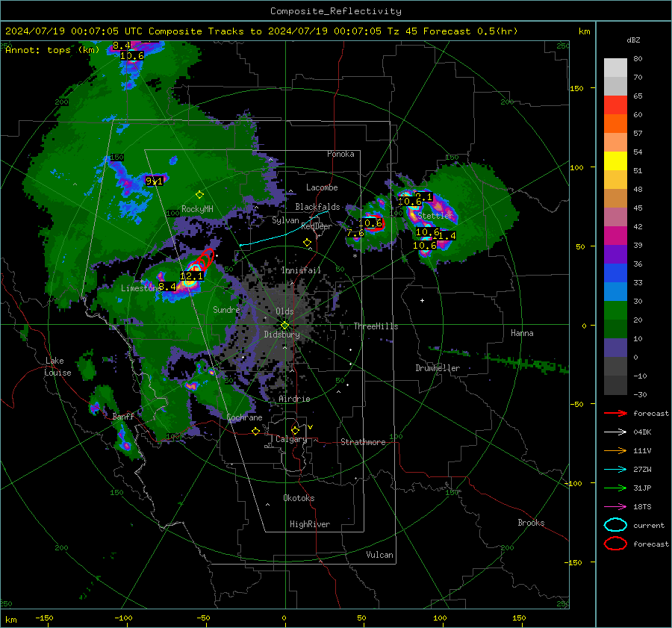Click the storm top label 7.6
Viewport: 672px width, 628px height.
[x=355, y=233]
